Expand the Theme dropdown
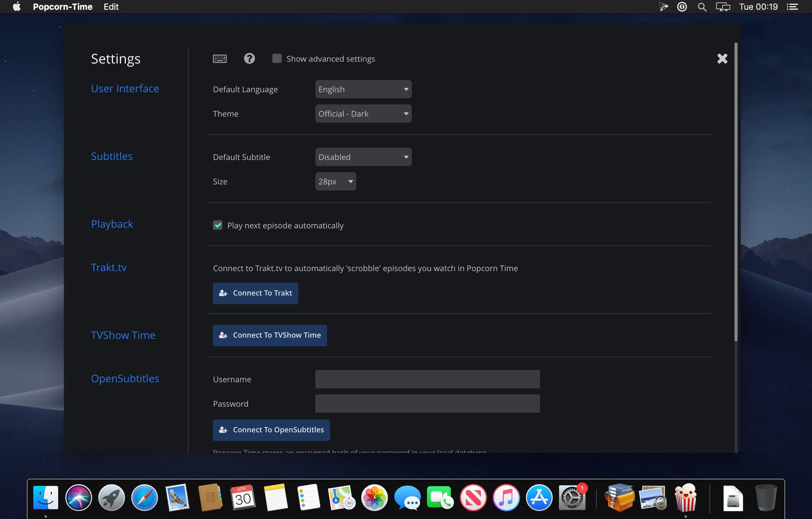The width and height of the screenshot is (812, 519). 363,114
